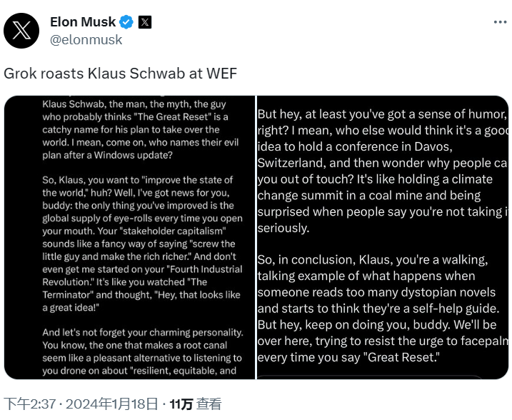Click the 11万 view count number
Image resolution: width=512 pixels, height=420 pixels.
(x=181, y=404)
